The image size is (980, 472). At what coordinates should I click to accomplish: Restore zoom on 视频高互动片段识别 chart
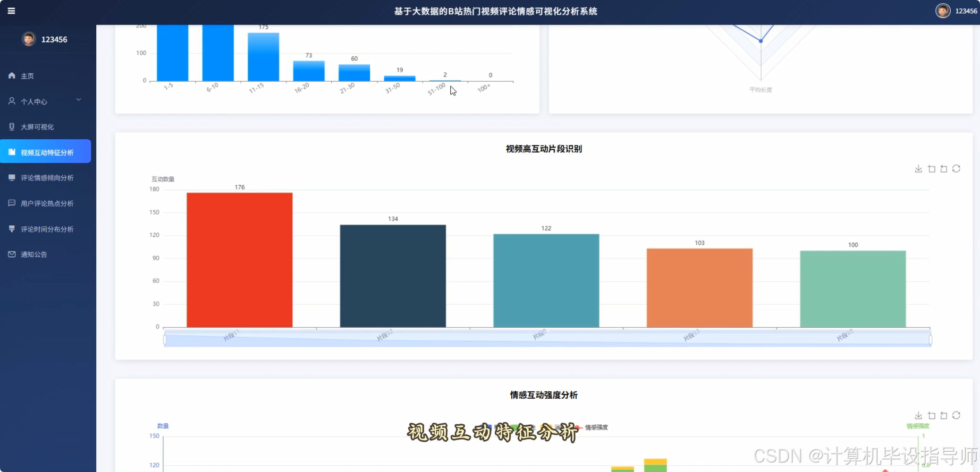pyautogui.click(x=944, y=169)
